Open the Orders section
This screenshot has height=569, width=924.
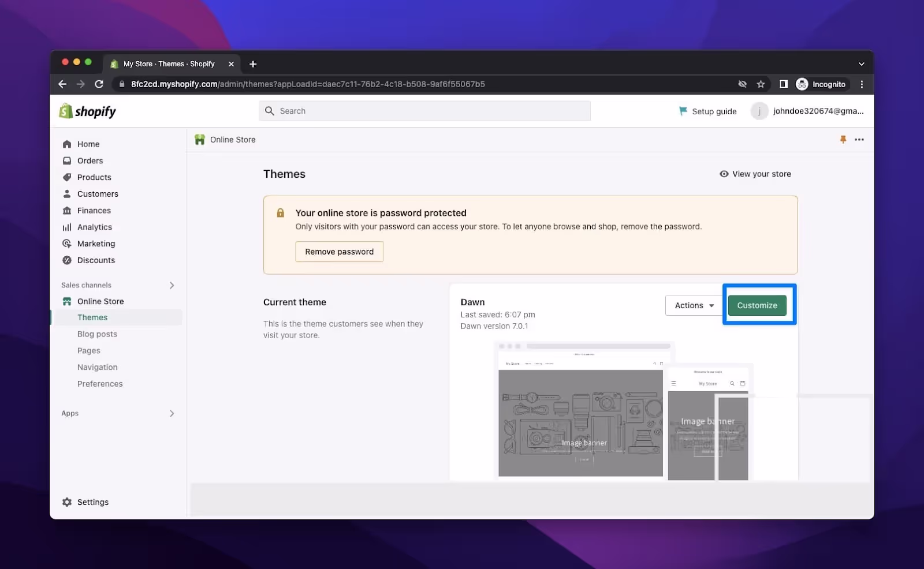point(90,161)
